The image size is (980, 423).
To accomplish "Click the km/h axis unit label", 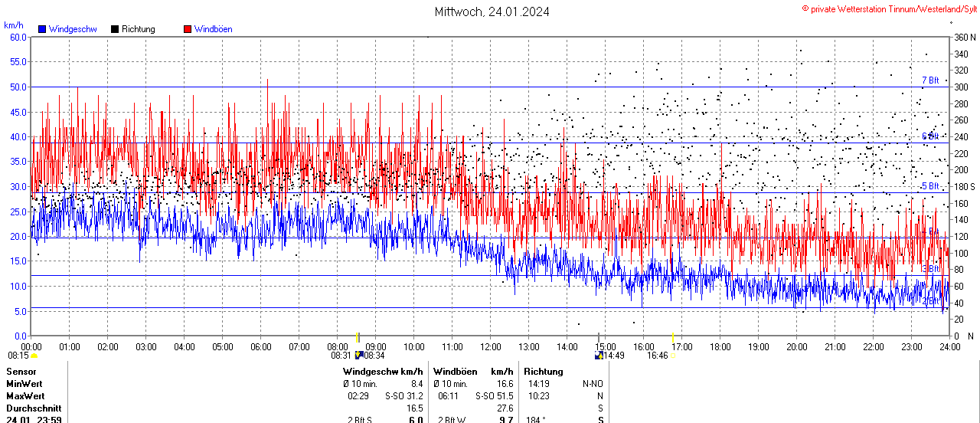I will click(14, 25).
